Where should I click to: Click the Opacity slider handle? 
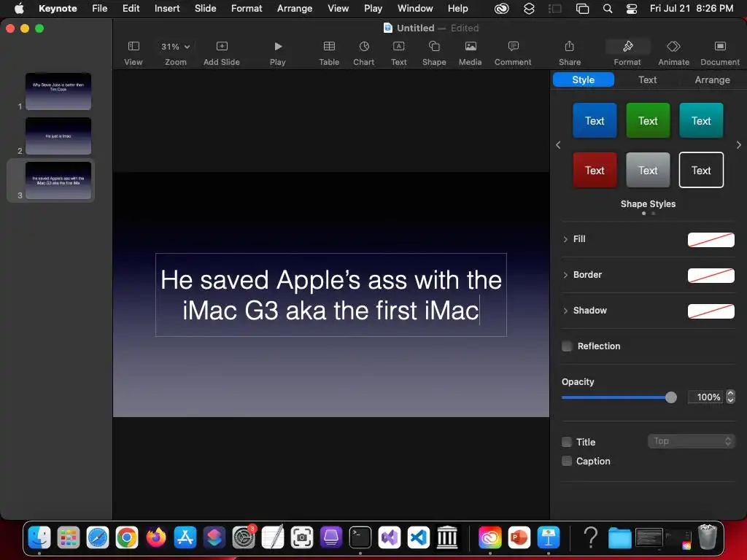(671, 397)
